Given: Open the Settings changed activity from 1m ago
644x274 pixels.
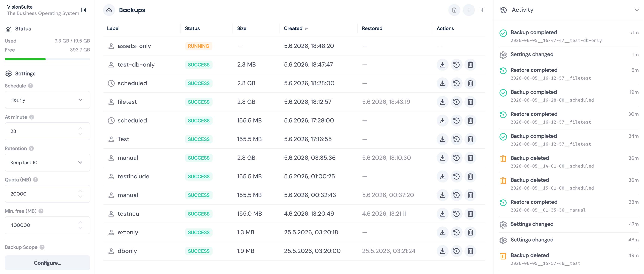Looking at the screenshot, I should 568,55.
